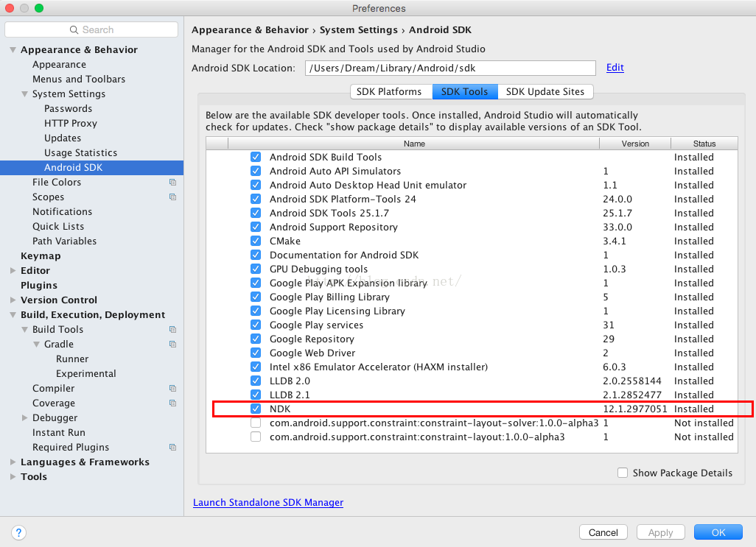Open Launch Standalone SDK Manager link
Screen dimensions: 756x547
pos(268,503)
